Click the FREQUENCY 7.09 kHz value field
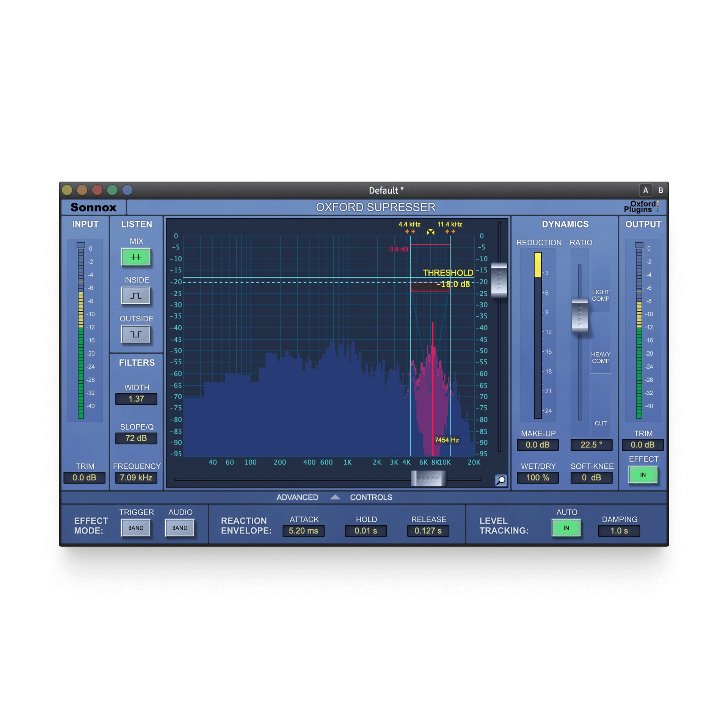This screenshot has width=728, height=728. tap(136, 478)
